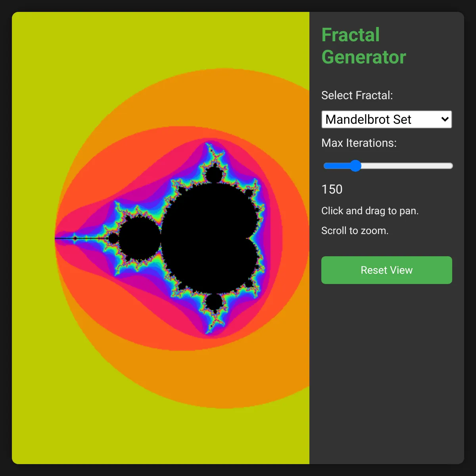Click the small black bulb below the cardioid

(x=214, y=302)
